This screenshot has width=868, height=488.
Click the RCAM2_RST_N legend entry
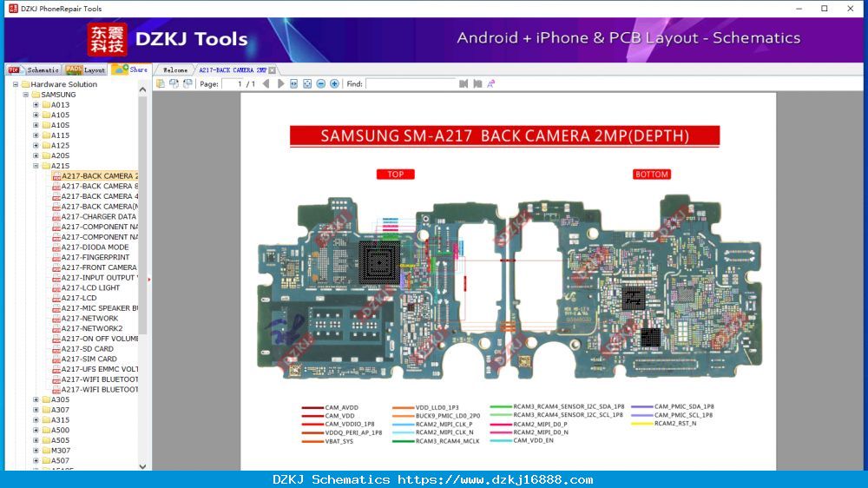click(x=664, y=423)
